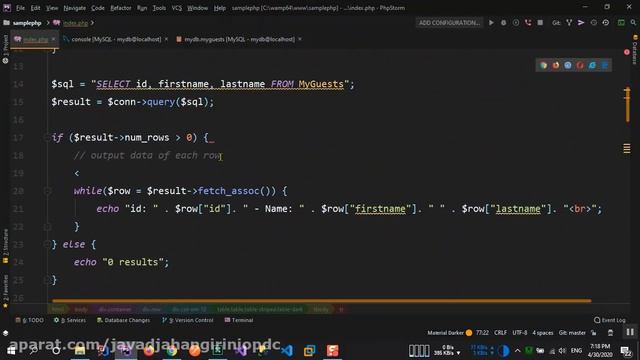The width and height of the screenshot is (640, 360).
Task: Open the Database tool window sidebar
Action: [x=635, y=49]
